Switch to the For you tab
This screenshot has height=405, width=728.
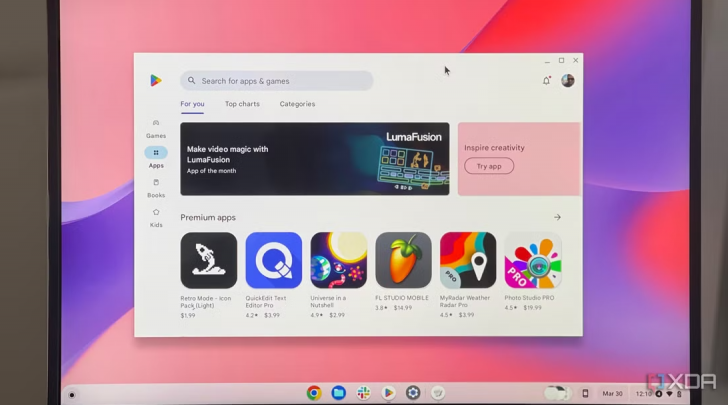192,104
